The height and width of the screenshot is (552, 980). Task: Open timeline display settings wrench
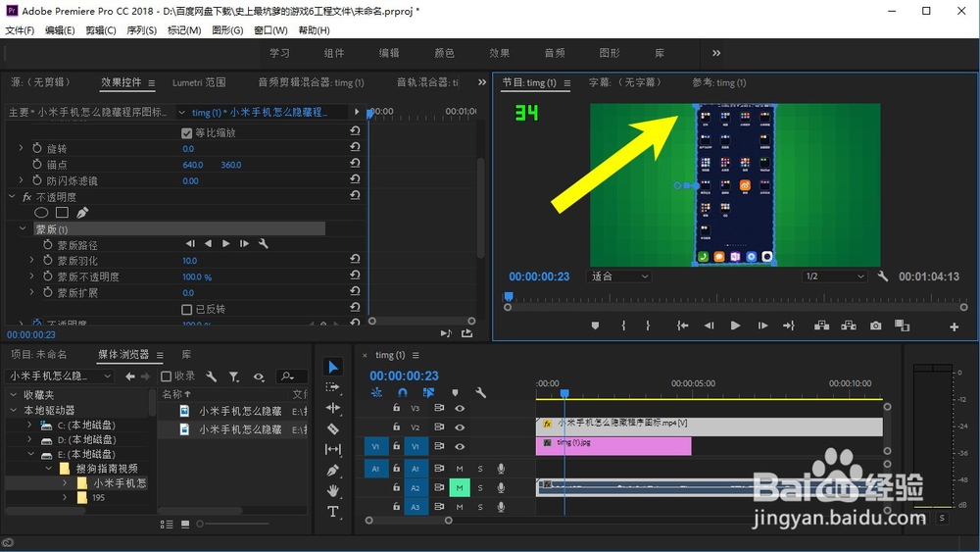click(x=480, y=392)
